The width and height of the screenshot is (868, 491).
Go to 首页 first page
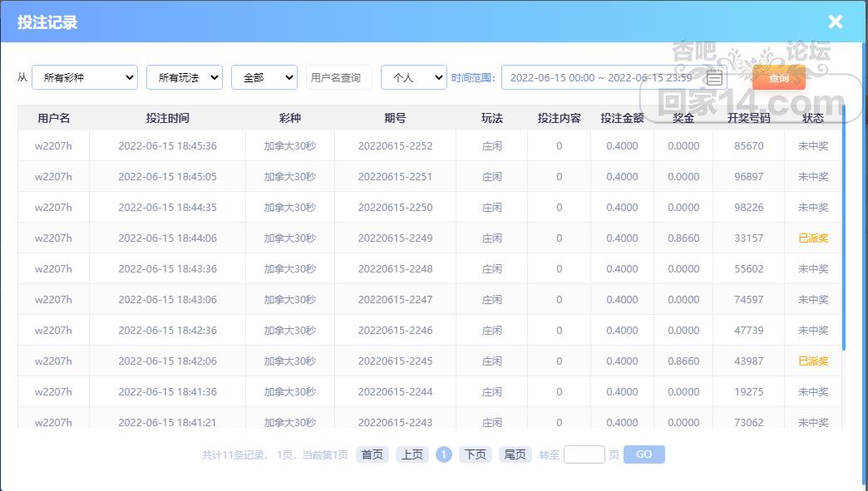pyautogui.click(x=372, y=454)
